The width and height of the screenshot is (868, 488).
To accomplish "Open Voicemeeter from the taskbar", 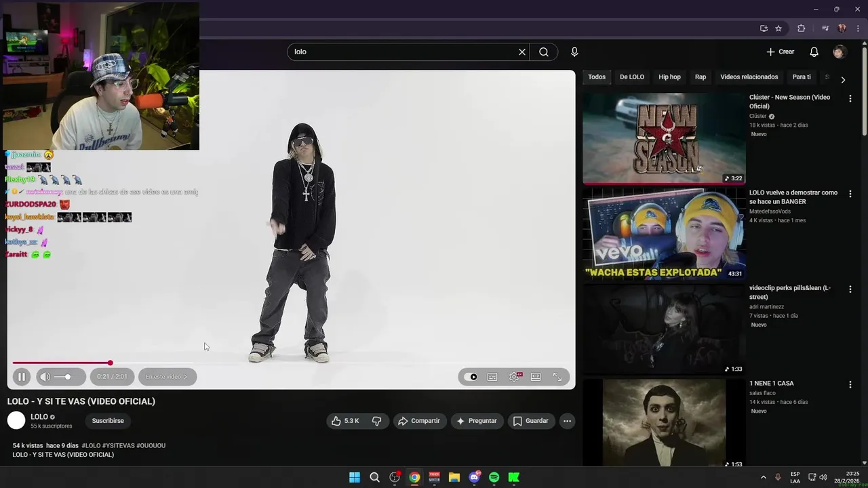I will pos(434,478).
